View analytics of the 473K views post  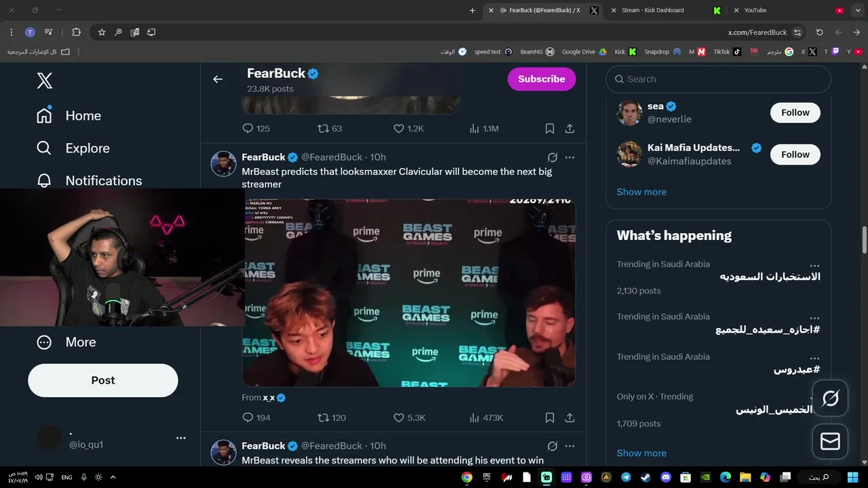click(x=486, y=418)
